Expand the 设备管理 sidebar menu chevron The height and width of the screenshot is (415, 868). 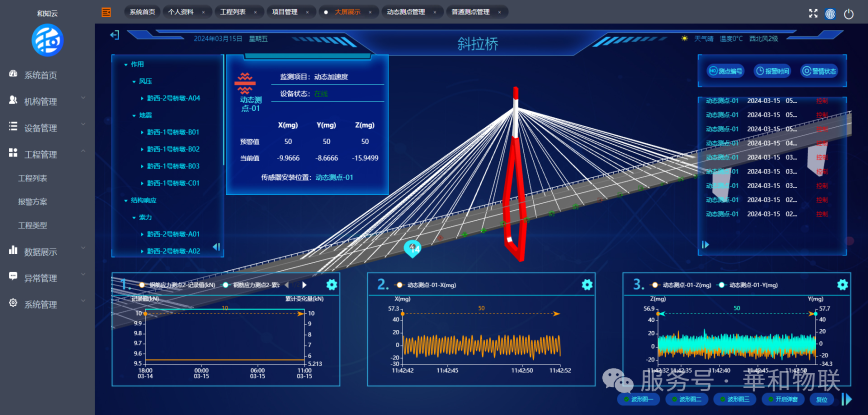83,124
